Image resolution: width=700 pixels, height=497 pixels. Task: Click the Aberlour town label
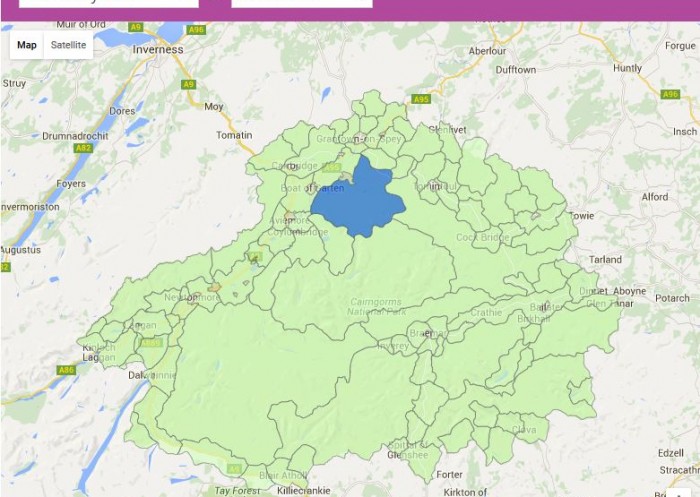pyautogui.click(x=488, y=51)
